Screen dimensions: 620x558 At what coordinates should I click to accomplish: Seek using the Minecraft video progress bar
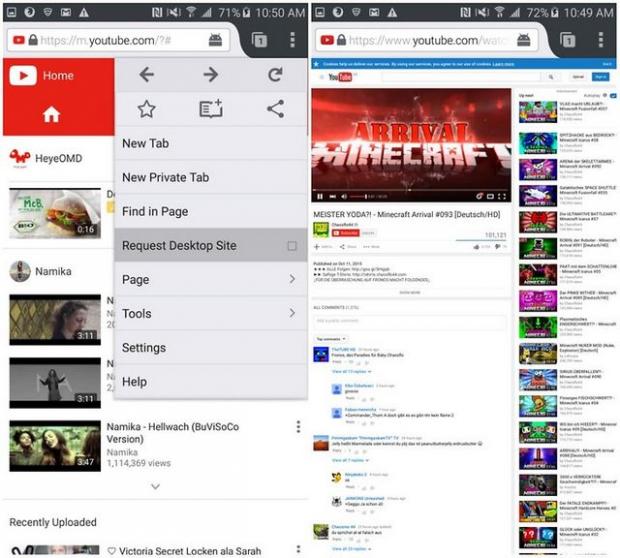tap(412, 188)
